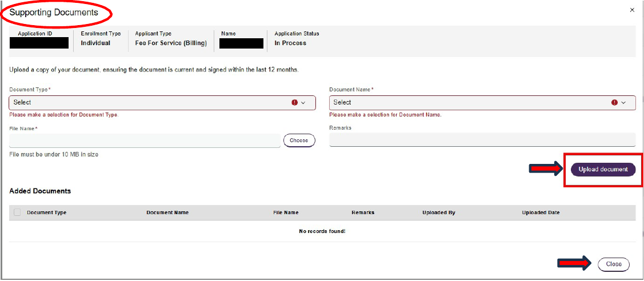Viewport: 644px width, 281px height.
Task: Click the 'File must be under 10 MB' note
Action: (x=54, y=155)
